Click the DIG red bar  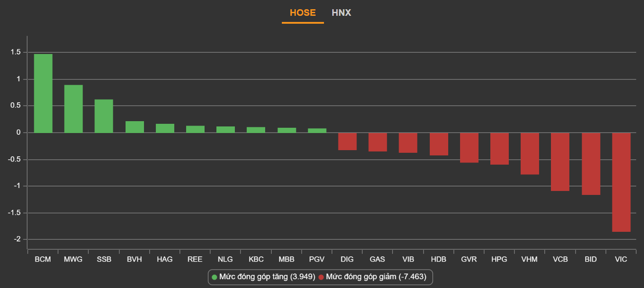pos(347,141)
